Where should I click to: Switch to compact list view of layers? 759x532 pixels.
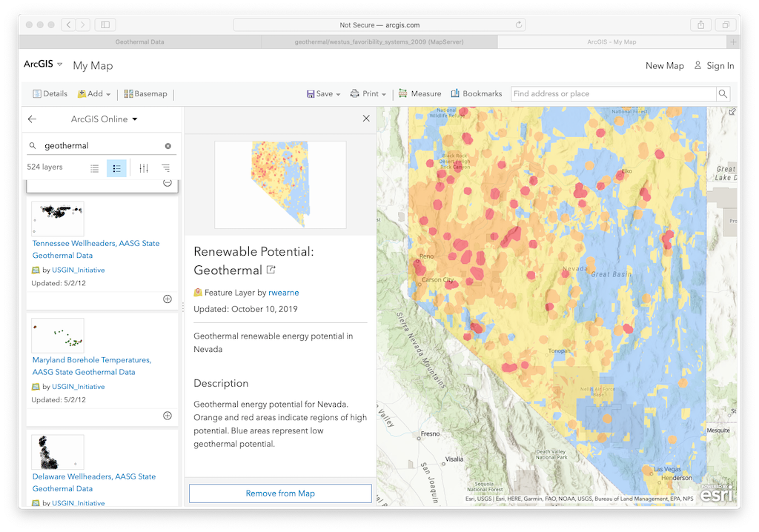94,167
